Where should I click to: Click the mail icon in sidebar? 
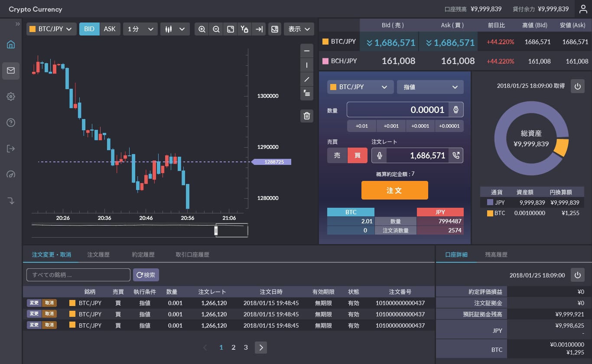coord(11,71)
